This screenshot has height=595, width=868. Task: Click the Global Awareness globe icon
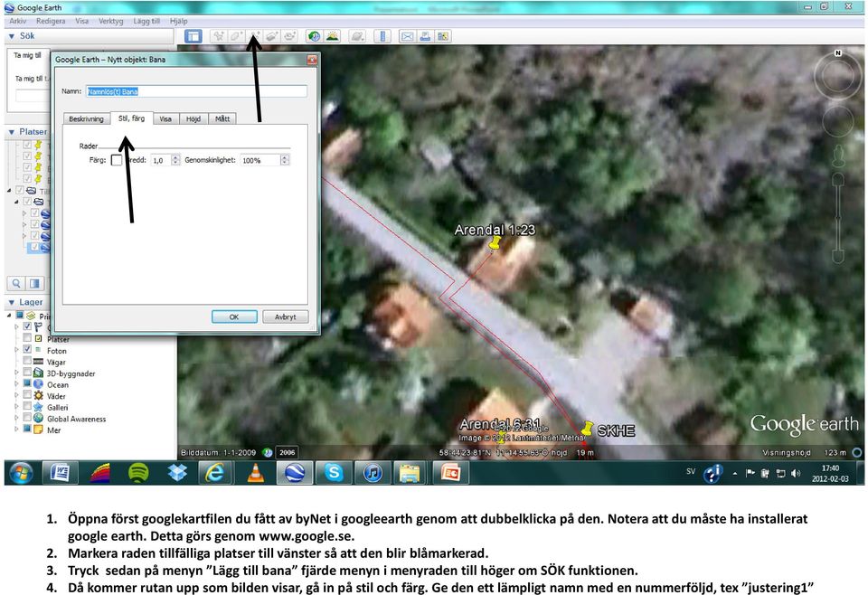click(38, 419)
